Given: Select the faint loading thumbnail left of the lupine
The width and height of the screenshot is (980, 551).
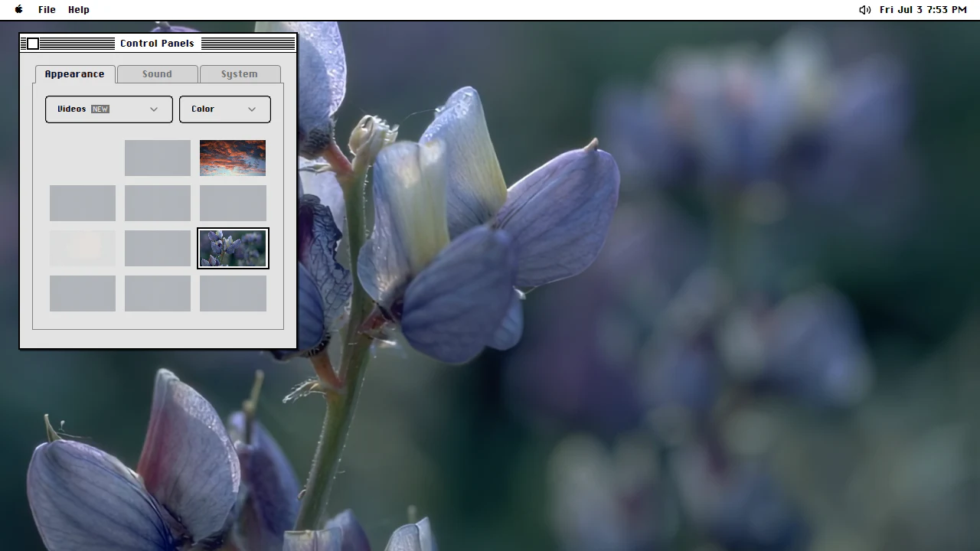Looking at the screenshot, I should [83, 248].
